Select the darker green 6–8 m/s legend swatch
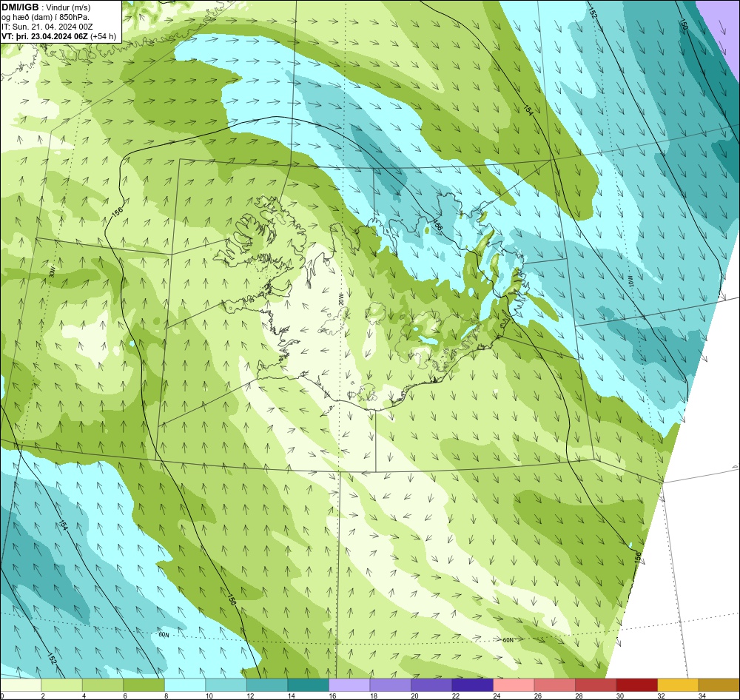This screenshot has height=700, width=740. point(144,685)
